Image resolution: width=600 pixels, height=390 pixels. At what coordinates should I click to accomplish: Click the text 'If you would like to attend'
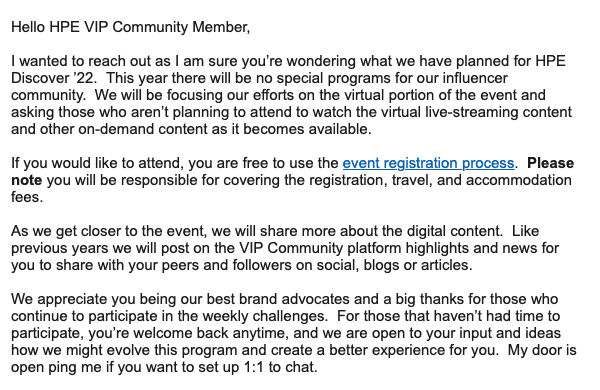(98, 163)
